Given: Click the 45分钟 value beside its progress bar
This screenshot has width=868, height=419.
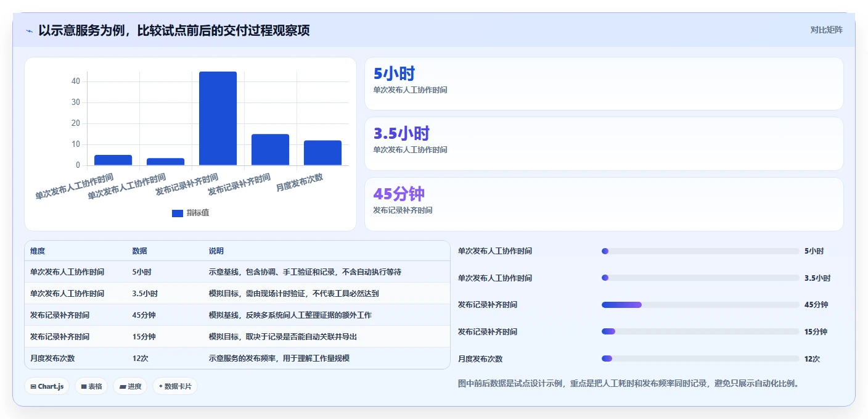Looking at the screenshot, I should 816,305.
